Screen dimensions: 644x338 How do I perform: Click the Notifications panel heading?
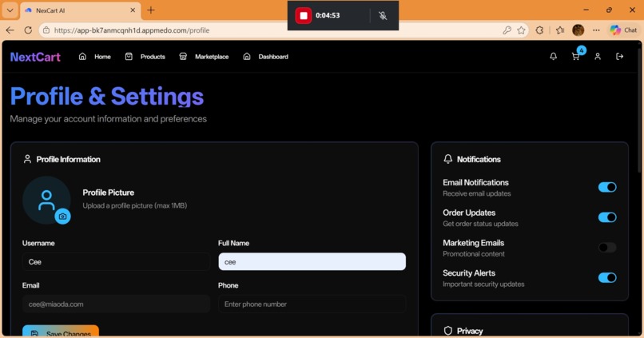tap(479, 159)
